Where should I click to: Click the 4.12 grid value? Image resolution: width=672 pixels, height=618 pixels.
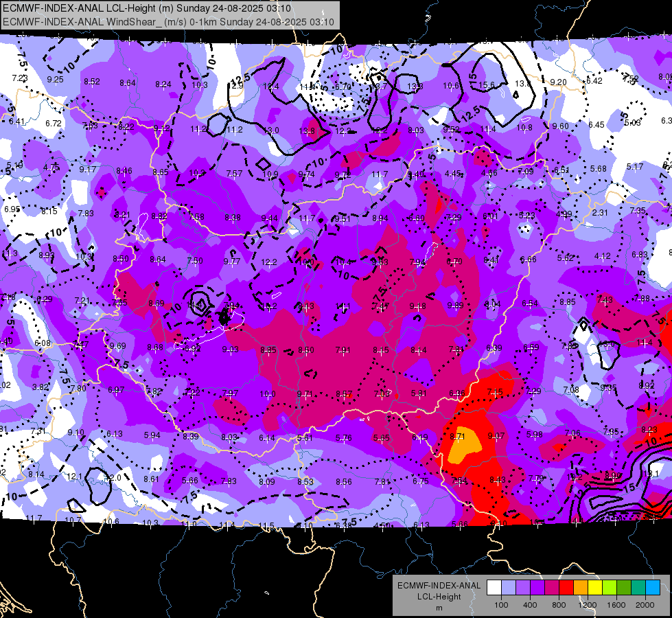coord(603,256)
